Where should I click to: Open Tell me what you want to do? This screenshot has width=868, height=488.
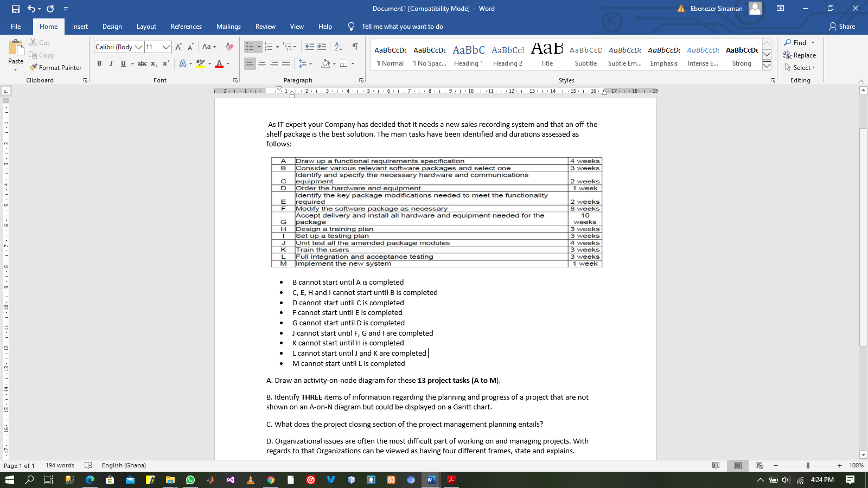[401, 26]
